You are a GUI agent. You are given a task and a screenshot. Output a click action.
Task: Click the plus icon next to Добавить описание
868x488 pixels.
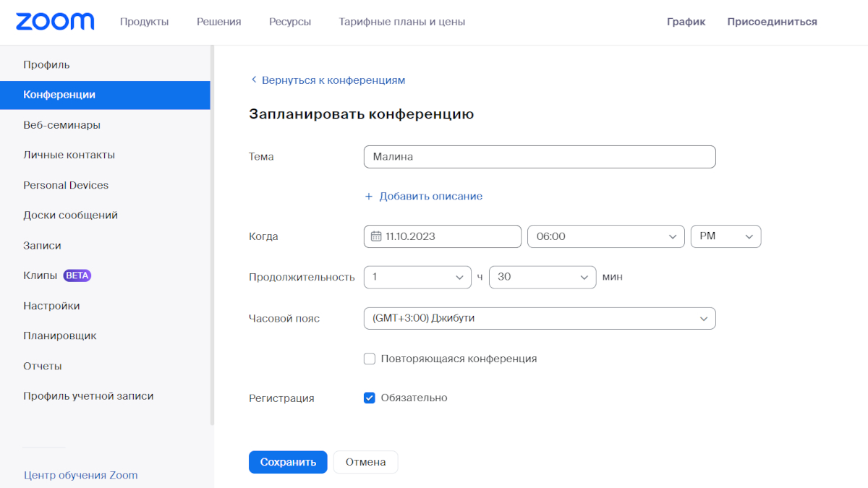tap(370, 196)
